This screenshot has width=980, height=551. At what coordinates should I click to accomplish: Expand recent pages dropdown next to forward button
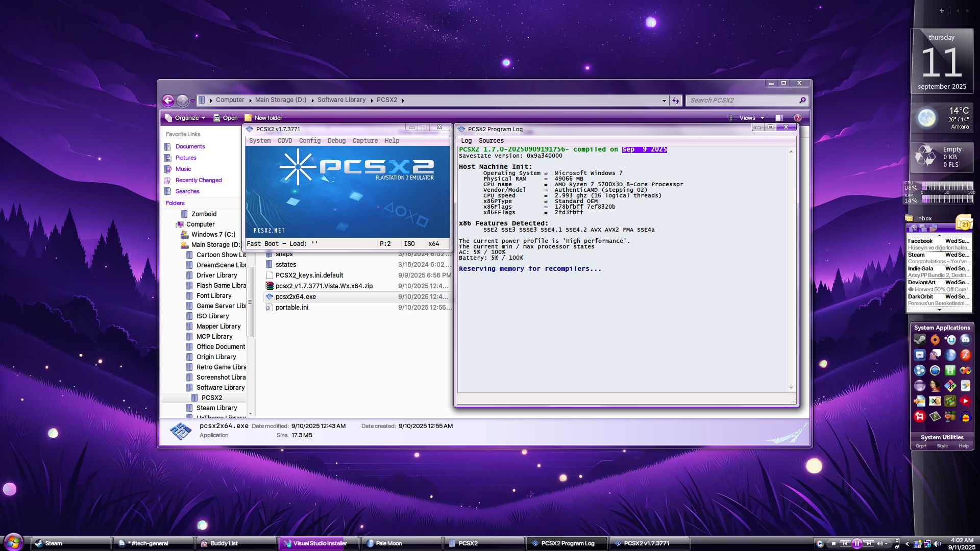click(x=192, y=101)
